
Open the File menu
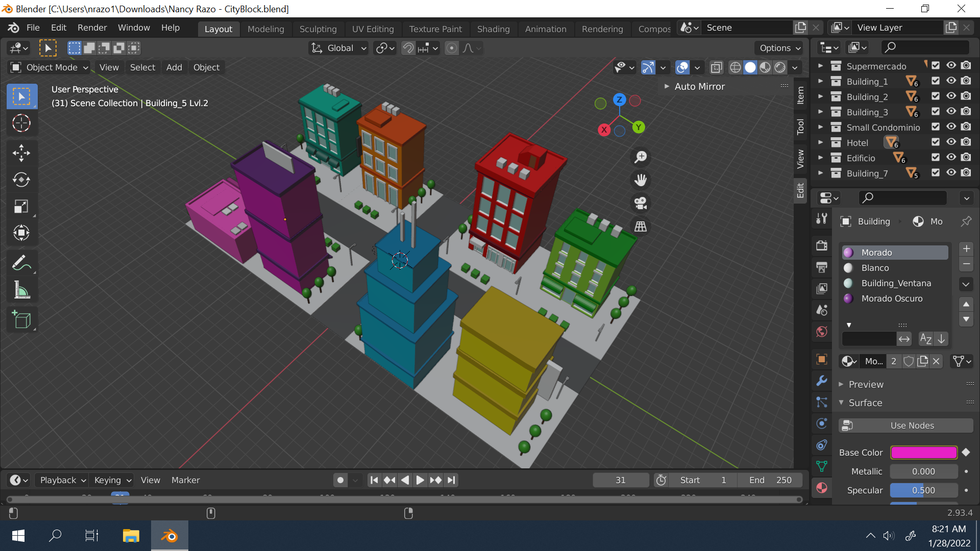[x=33, y=28]
